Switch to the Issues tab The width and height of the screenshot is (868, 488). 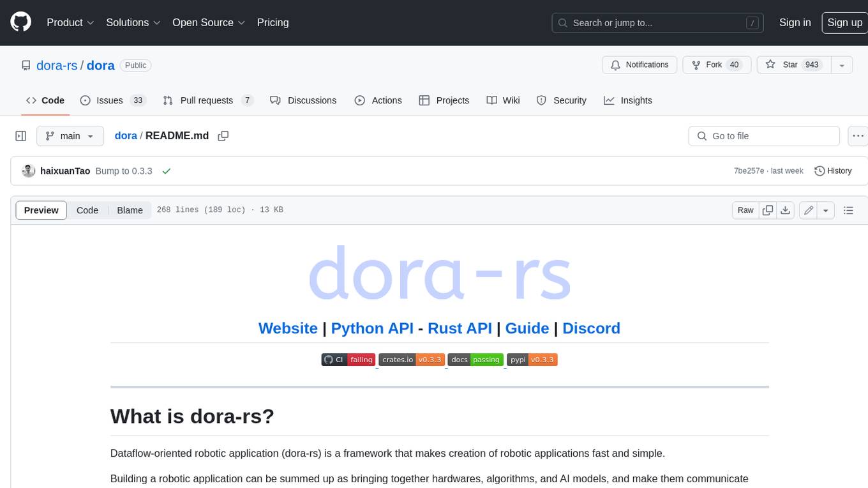click(113, 100)
